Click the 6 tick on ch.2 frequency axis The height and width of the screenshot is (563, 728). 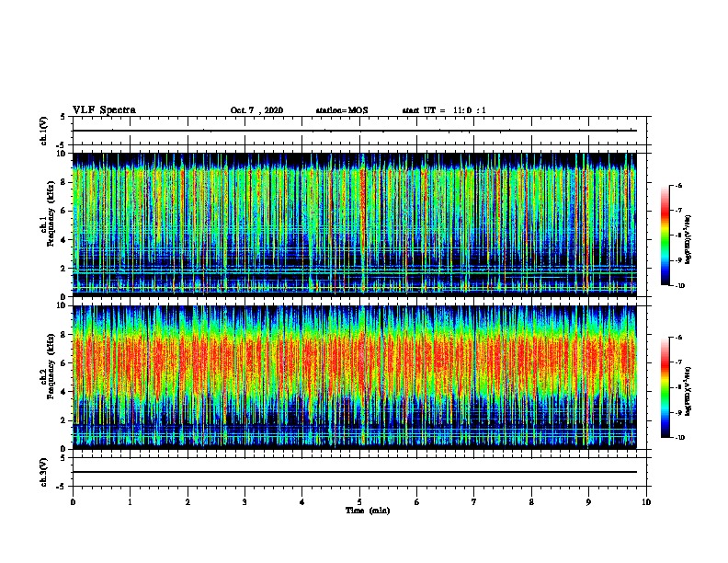[x=63, y=363]
